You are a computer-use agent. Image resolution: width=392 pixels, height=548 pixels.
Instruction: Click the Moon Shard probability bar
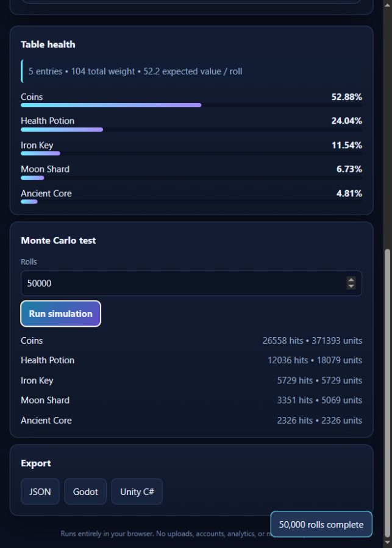191,177
